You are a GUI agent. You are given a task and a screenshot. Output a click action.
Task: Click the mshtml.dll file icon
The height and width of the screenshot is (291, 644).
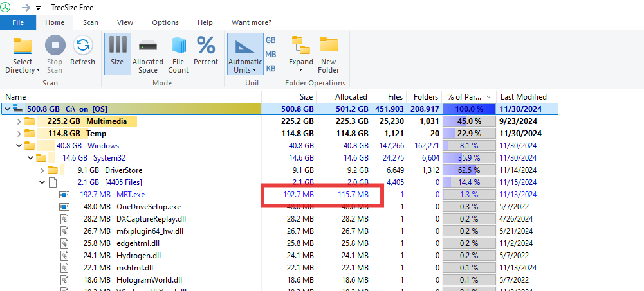pyautogui.click(x=64, y=268)
